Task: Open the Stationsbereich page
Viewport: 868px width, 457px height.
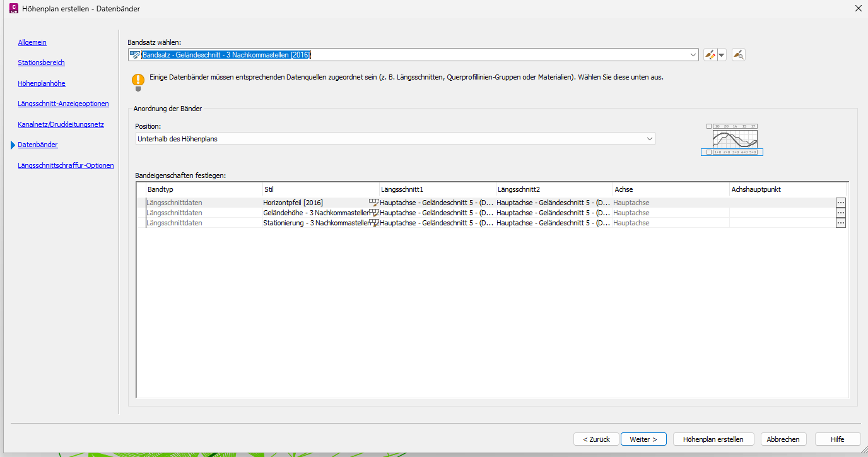Action: coord(41,62)
